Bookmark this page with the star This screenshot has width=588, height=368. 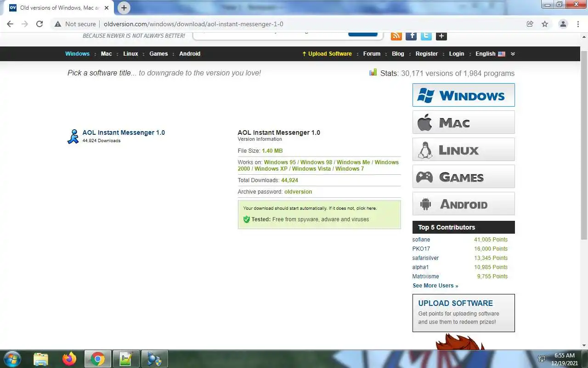[x=545, y=24]
